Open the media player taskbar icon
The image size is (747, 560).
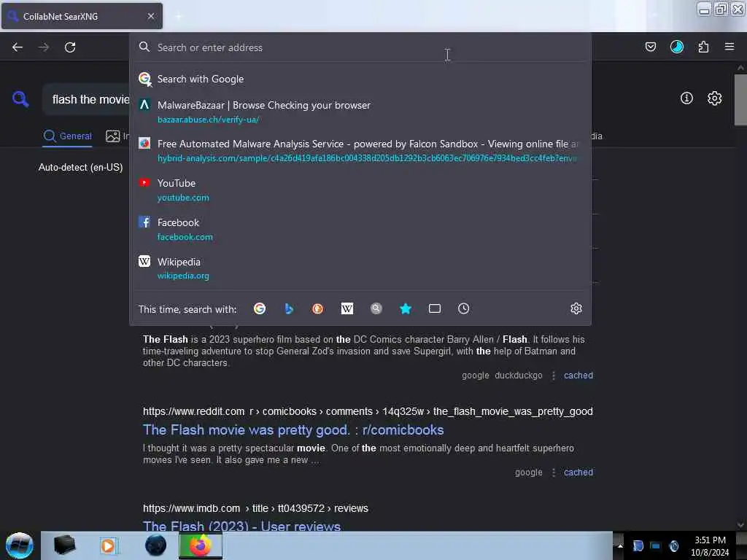[x=108, y=545]
